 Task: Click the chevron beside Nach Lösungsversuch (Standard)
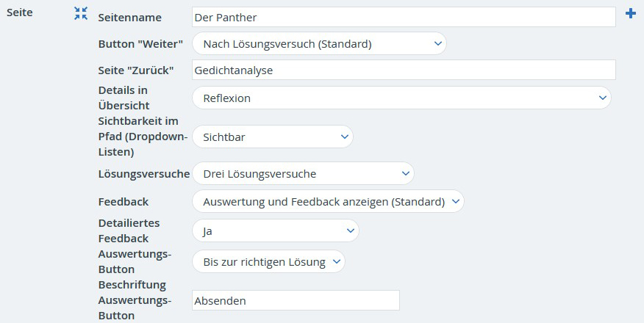(438, 43)
